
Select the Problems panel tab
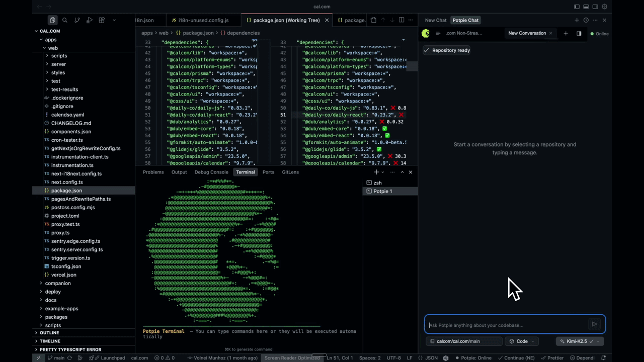(153, 172)
